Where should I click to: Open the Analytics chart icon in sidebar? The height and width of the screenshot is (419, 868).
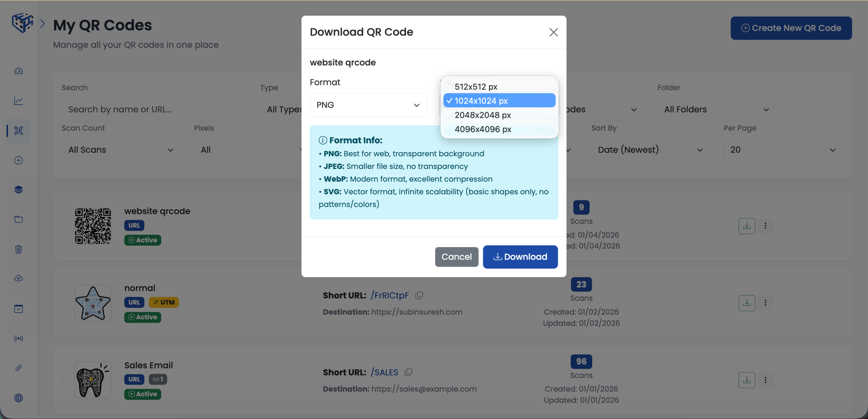(x=18, y=100)
